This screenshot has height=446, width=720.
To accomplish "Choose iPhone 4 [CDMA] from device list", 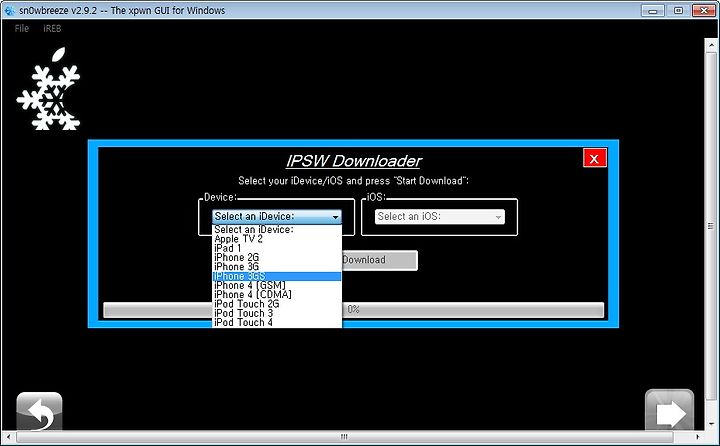I will point(277,294).
